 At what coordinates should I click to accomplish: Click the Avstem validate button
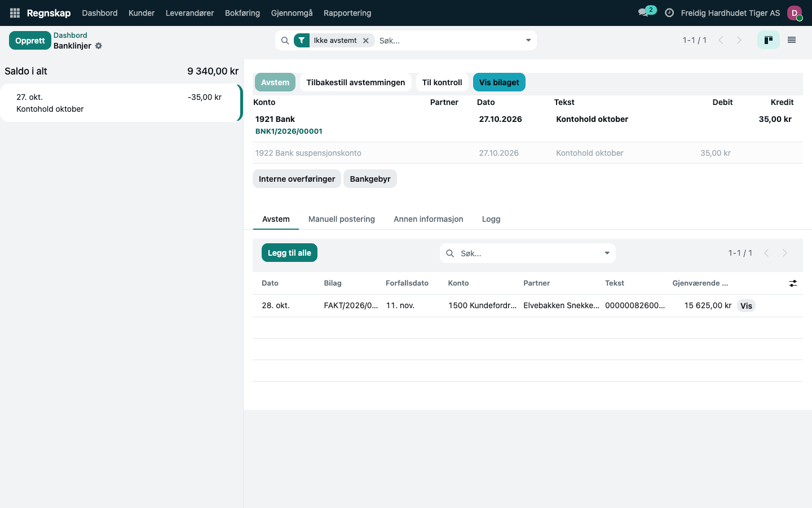275,82
